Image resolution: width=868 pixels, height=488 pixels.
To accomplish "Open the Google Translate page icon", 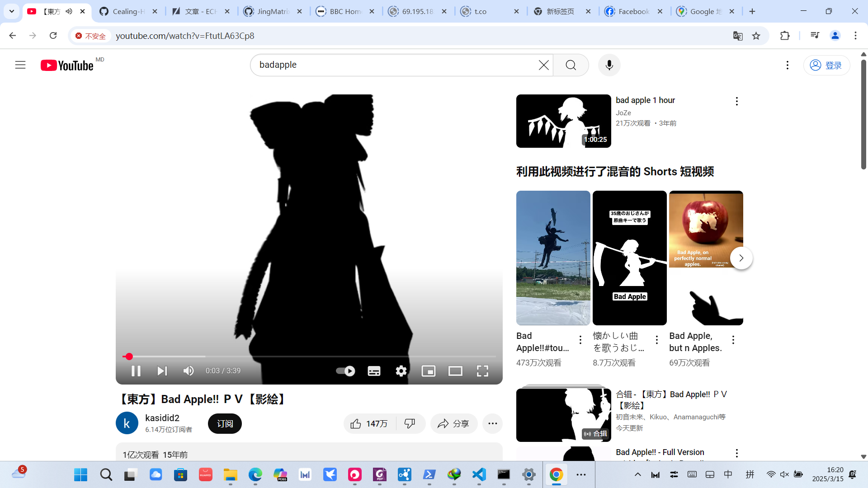I will [x=738, y=36].
